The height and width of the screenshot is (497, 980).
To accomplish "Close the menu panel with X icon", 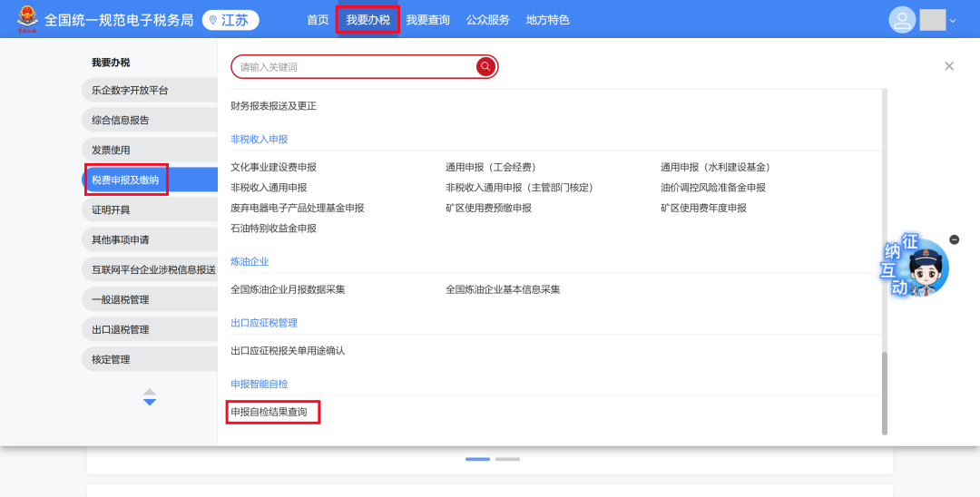I will (x=949, y=66).
